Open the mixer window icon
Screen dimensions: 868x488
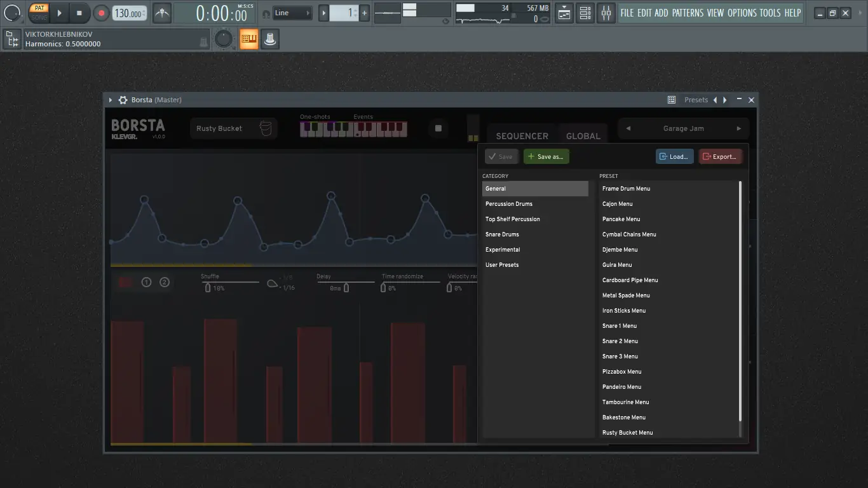click(x=606, y=13)
